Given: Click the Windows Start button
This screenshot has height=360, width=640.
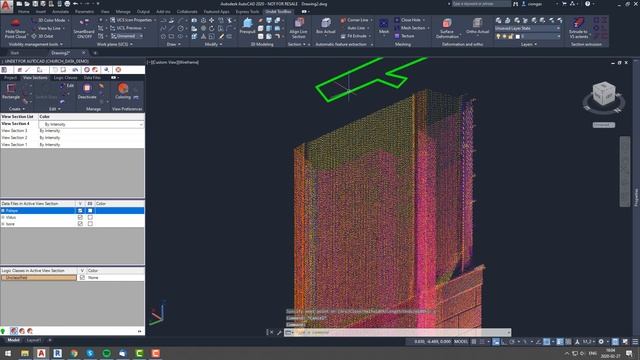Looking at the screenshot, I should (8, 353).
